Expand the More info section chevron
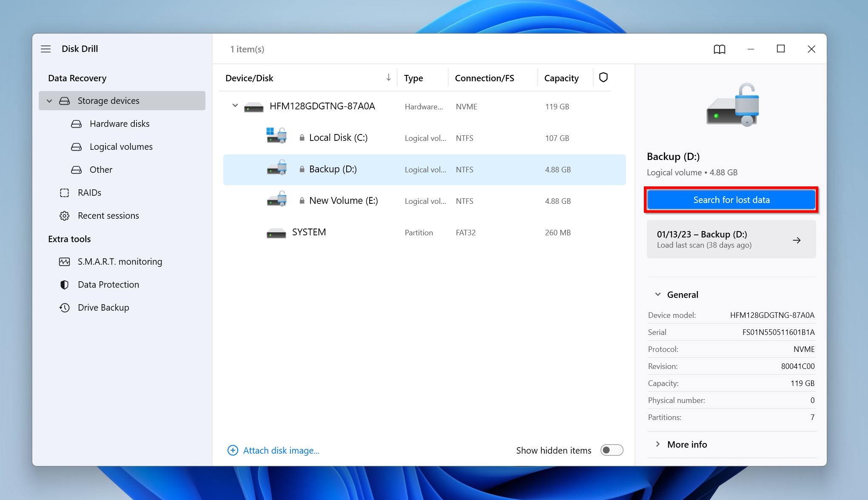 pos(657,444)
